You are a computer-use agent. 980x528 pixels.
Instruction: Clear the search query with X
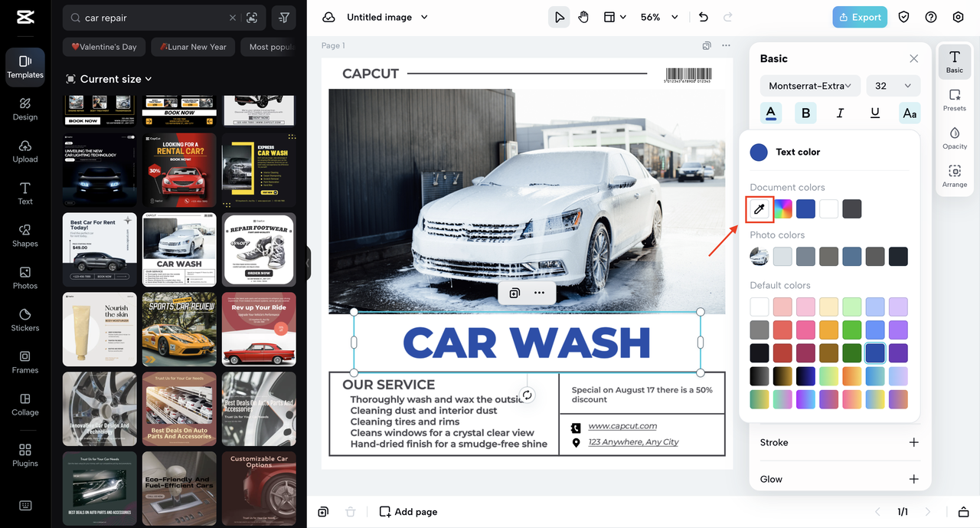pos(233,18)
